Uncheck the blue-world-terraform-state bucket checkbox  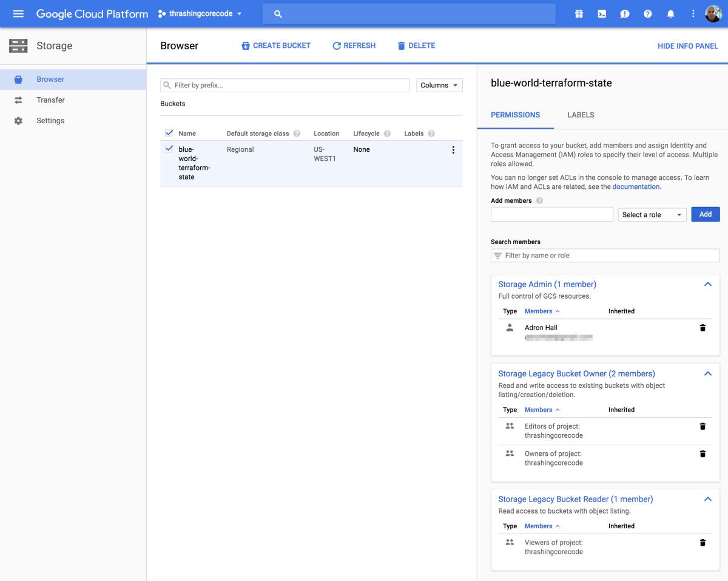pyautogui.click(x=169, y=149)
